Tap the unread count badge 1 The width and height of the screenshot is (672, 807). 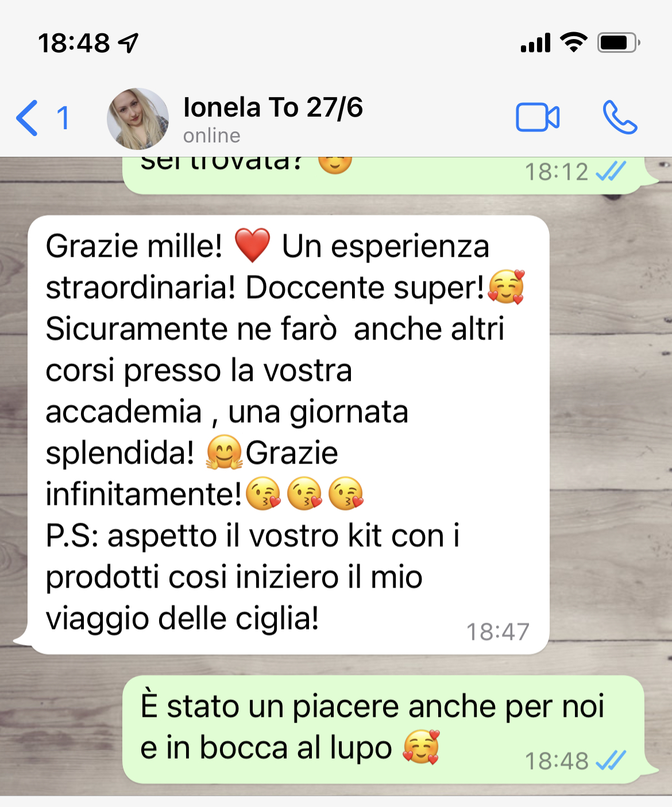coord(63,118)
